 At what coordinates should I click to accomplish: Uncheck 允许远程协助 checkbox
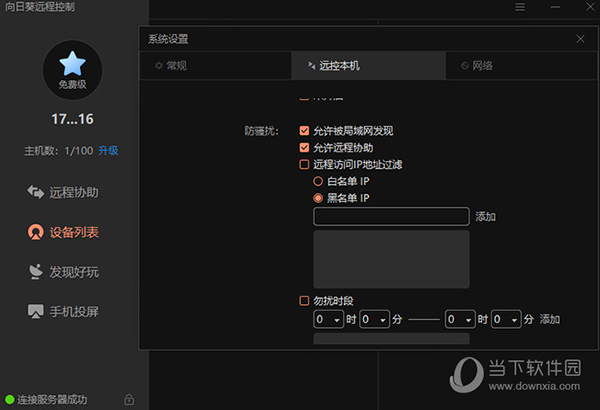point(304,148)
